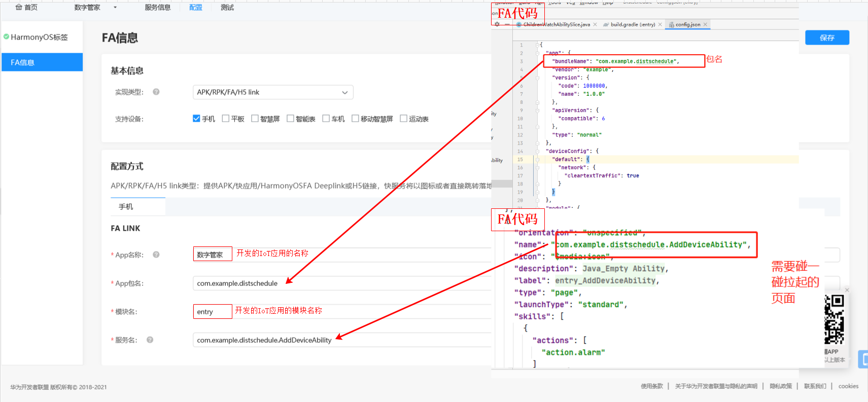Collapse the "deviceConfig" fold at line 14
868x402 pixels.
tap(537, 151)
